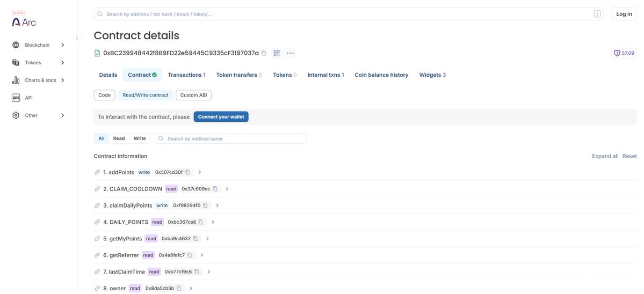644x294 pixels.
Task: Copy the link to getReferrer method
Action: (97, 255)
